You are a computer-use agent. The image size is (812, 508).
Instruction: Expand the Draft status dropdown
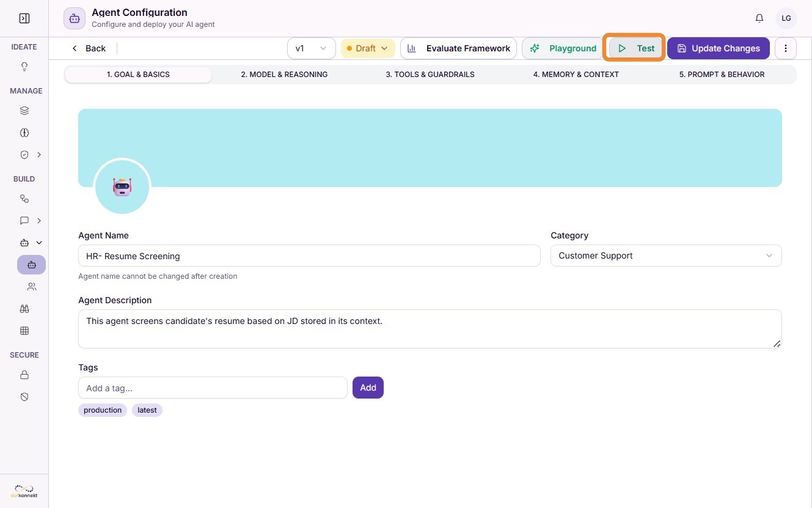pos(368,48)
